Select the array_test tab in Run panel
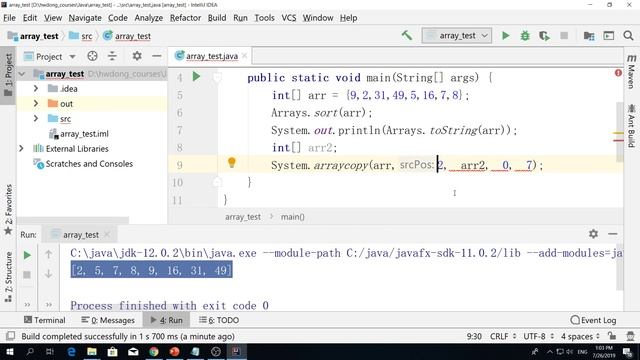 (x=81, y=235)
